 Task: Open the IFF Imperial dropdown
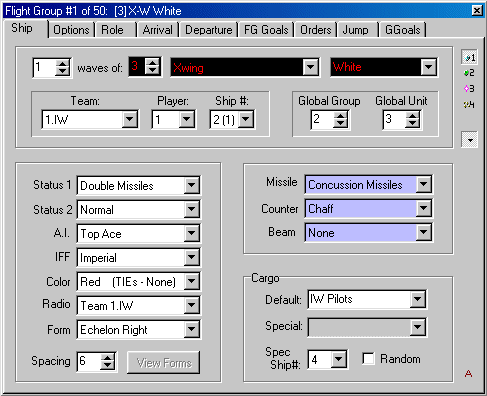point(192,257)
